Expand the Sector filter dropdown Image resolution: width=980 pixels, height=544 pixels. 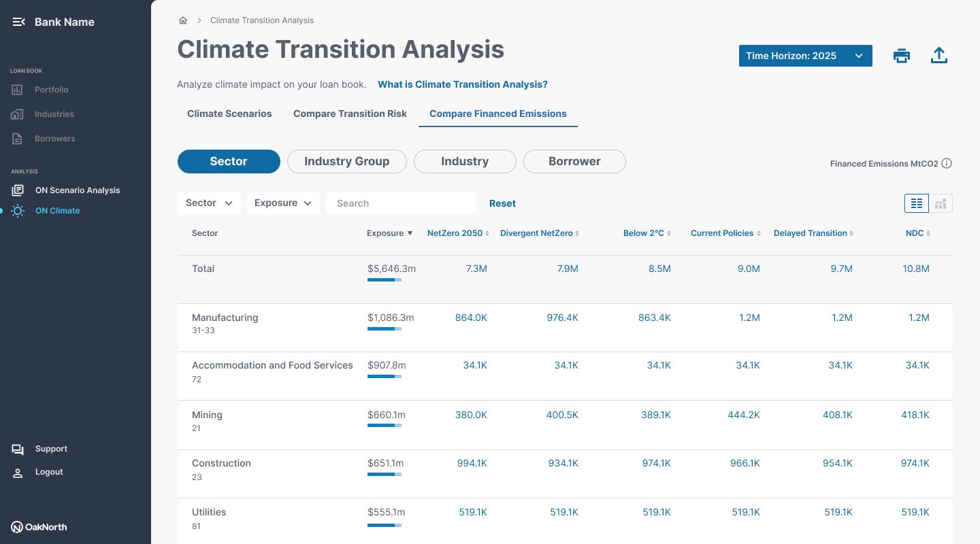[210, 203]
